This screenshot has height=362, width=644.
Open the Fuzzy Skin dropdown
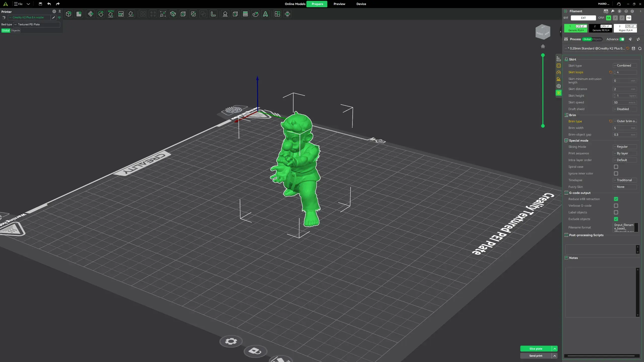pos(625,187)
